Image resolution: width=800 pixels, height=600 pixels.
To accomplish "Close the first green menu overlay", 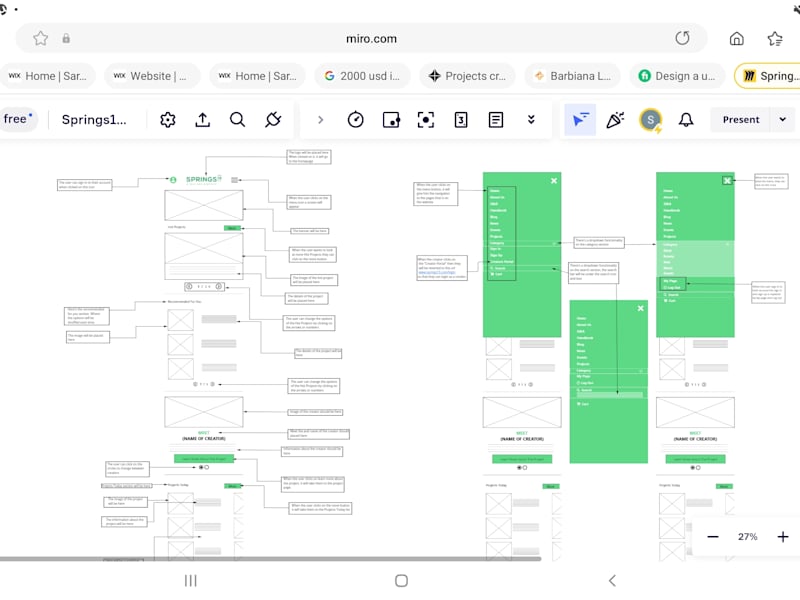I will [x=554, y=181].
